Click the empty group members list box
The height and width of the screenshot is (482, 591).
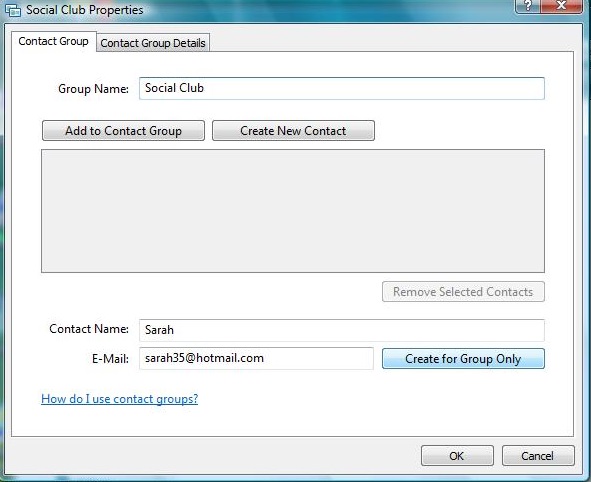293,211
